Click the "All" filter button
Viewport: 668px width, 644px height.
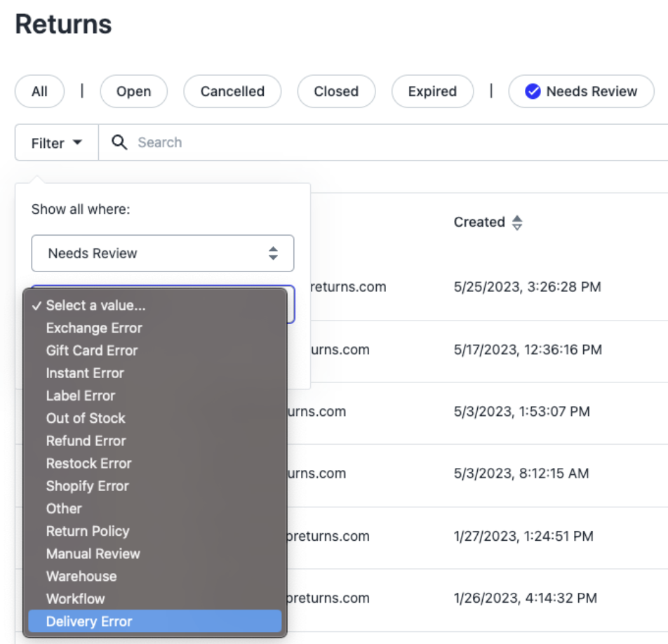tap(39, 91)
